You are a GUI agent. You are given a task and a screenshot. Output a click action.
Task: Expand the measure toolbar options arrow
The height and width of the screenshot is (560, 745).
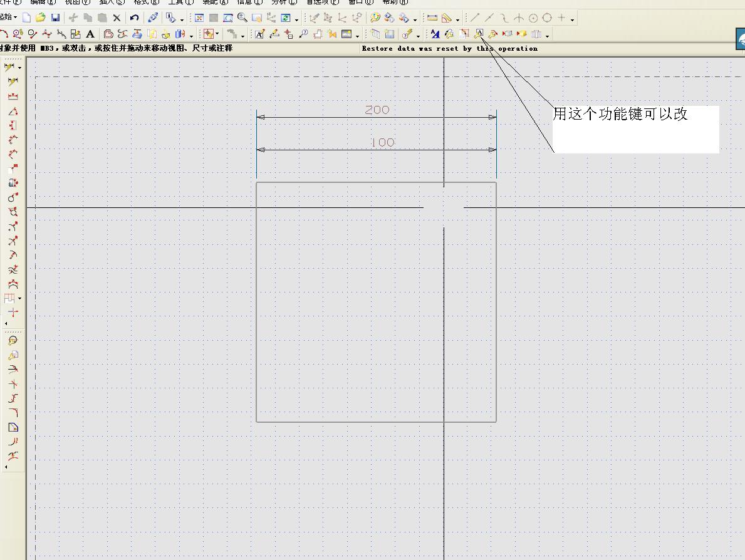(457, 19)
